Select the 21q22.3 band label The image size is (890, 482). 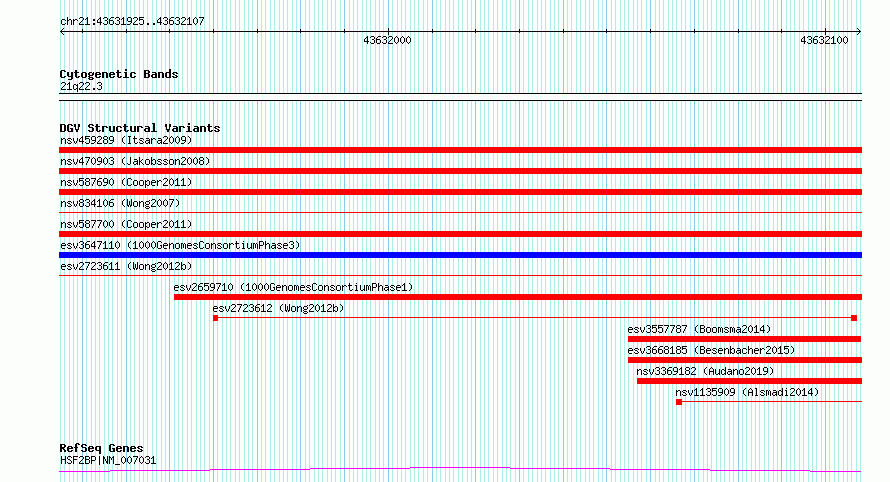point(81,86)
